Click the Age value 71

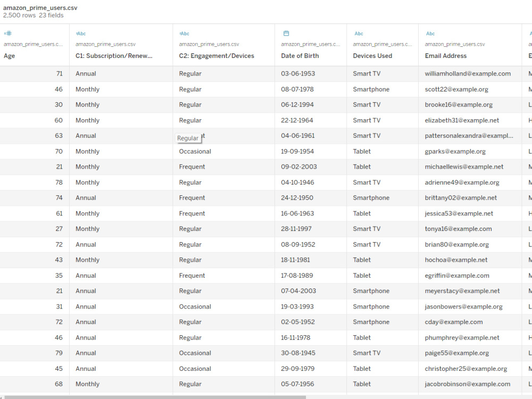click(60, 73)
